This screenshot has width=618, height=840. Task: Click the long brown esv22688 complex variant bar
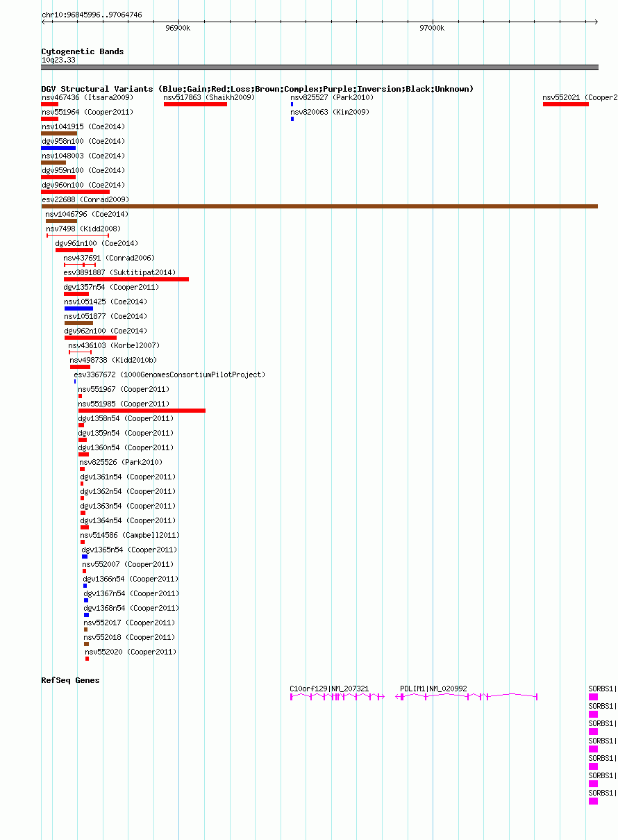click(319, 206)
